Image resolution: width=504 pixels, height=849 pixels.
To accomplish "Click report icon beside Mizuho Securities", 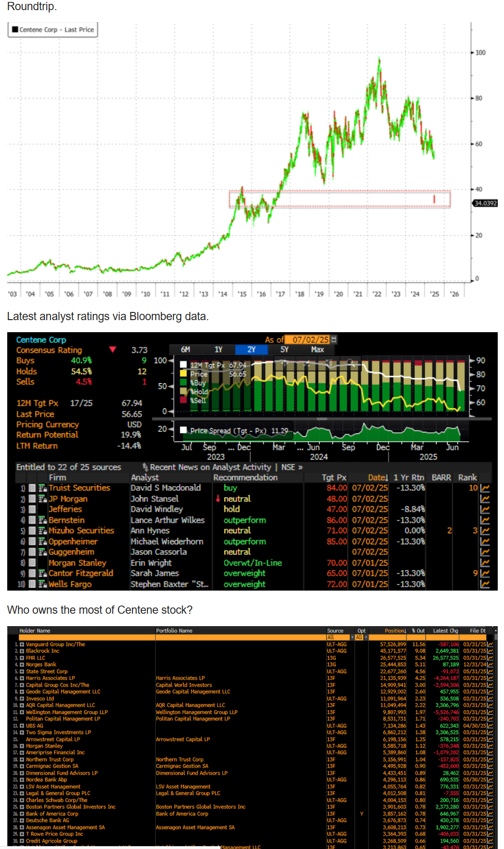I will [42, 530].
